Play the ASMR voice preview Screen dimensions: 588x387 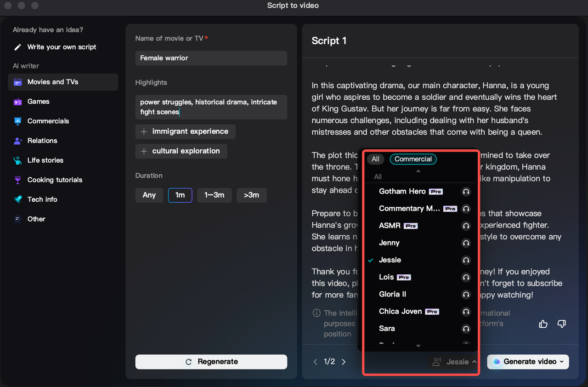(x=466, y=226)
